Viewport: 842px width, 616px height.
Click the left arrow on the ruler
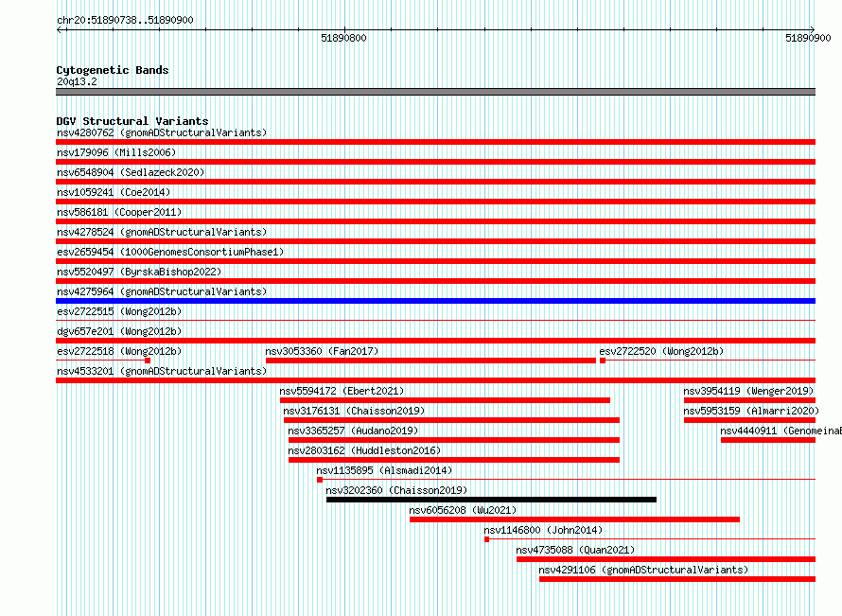click(x=60, y=29)
